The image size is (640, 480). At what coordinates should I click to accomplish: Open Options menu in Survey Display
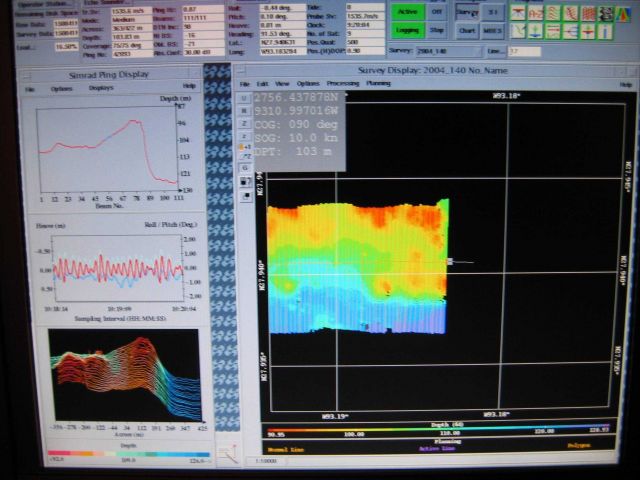pyautogui.click(x=308, y=83)
